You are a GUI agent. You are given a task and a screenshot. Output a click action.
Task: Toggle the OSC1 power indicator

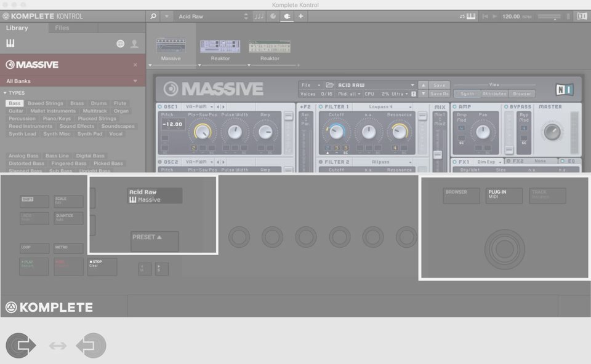[160, 107]
